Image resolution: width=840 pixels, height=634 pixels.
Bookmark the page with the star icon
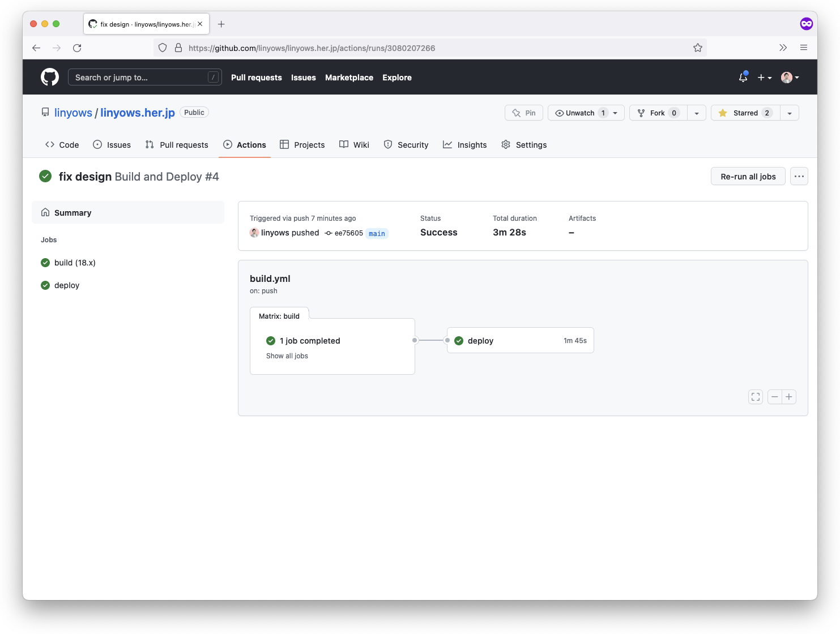[x=698, y=48]
